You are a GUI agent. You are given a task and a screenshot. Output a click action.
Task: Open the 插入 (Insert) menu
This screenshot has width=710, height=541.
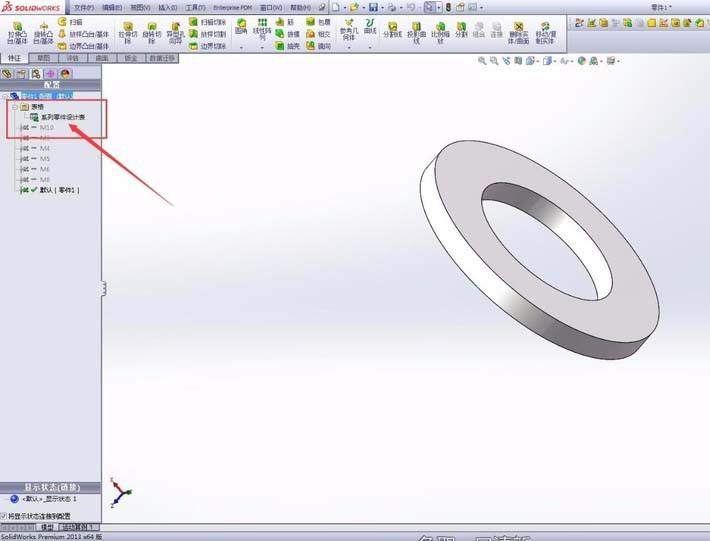coord(167,8)
